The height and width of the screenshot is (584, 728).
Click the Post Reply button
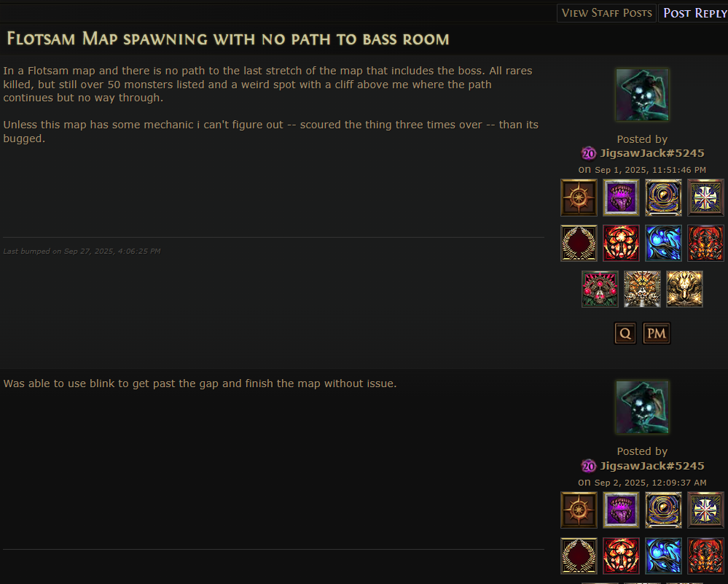coord(694,13)
